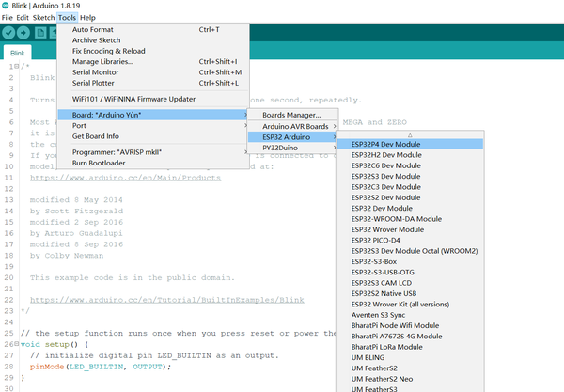Open Boards Manager from the Board submenu
564x392 pixels.
pyautogui.click(x=290, y=115)
